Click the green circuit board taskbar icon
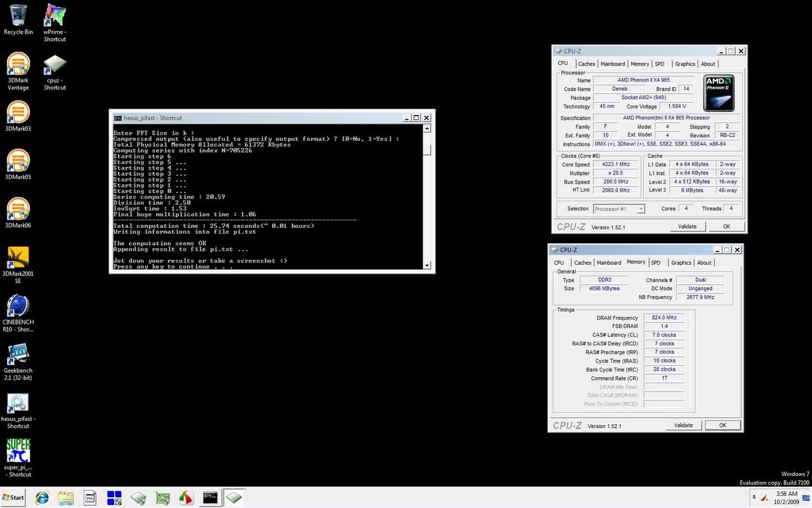Viewport: 812px width, 508px height. tap(162, 498)
